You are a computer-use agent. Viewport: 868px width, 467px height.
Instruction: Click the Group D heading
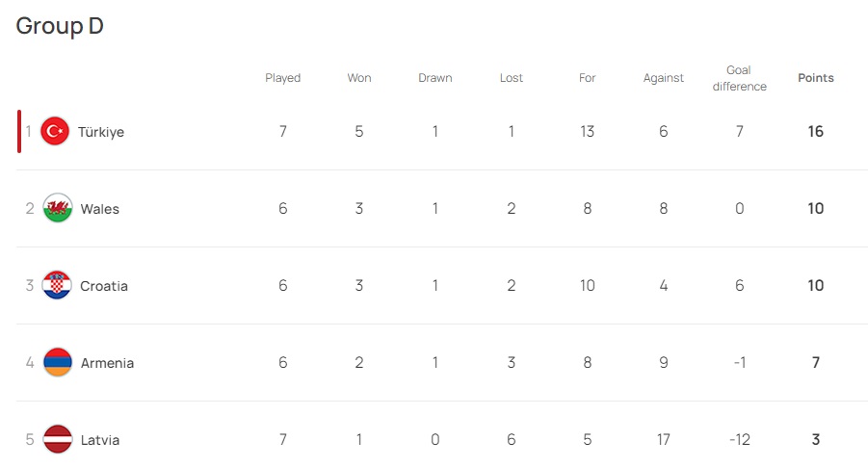(x=60, y=27)
